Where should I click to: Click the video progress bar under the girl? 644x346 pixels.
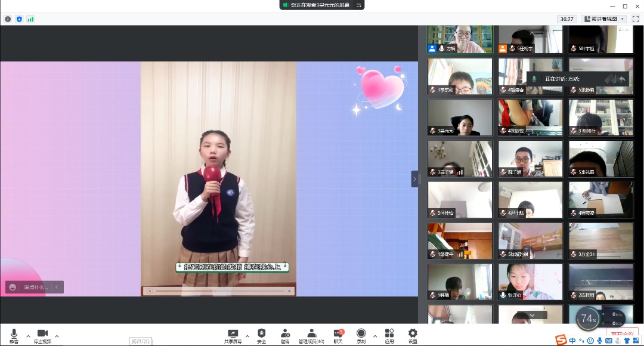[x=221, y=291]
